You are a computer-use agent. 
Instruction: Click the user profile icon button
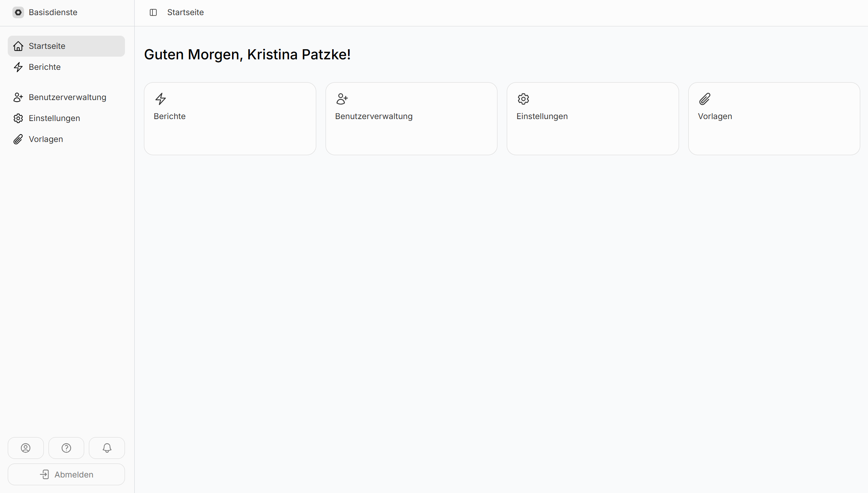[x=26, y=448]
